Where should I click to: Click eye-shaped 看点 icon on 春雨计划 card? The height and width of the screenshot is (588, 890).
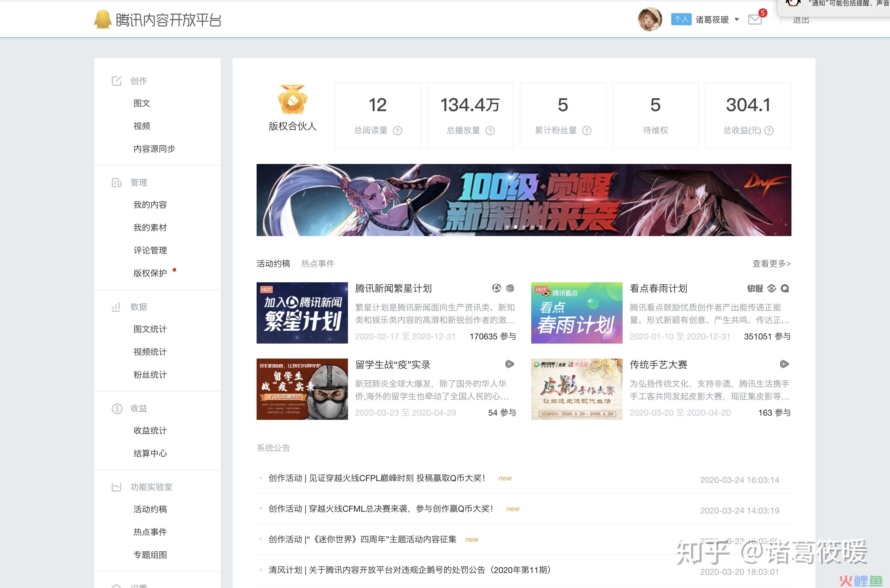click(x=771, y=288)
